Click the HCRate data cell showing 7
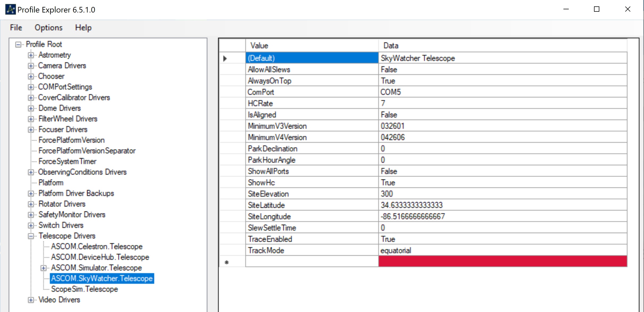The image size is (644, 312). tap(503, 103)
